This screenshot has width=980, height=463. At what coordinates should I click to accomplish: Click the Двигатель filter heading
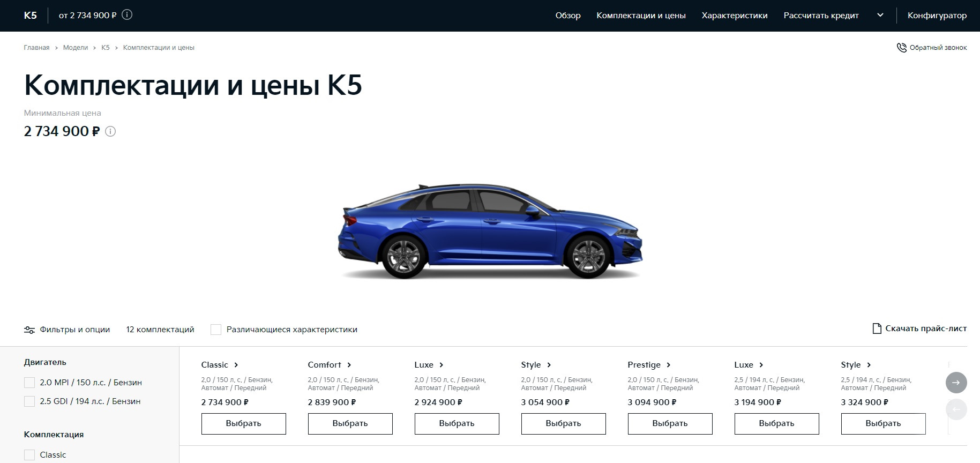pyautogui.click(x=45, y=362)
